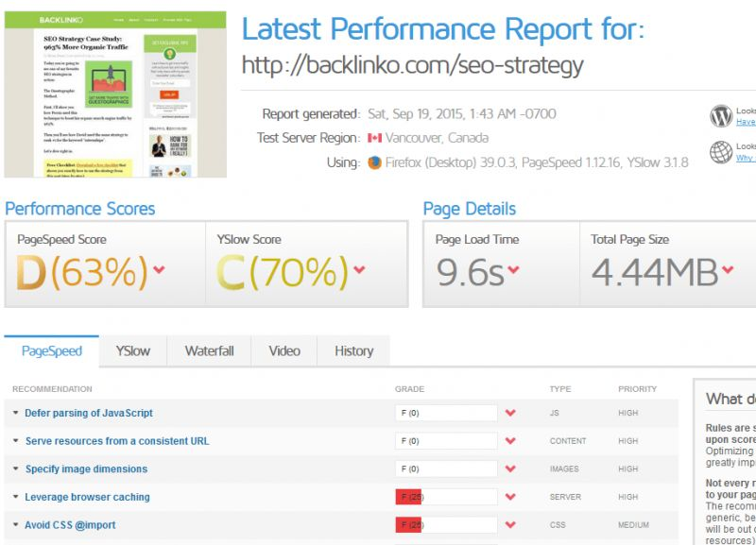Click the backlinko.com/seo-strategy URL heading
The image size is (756, 545).
click(x=413, y=65)
